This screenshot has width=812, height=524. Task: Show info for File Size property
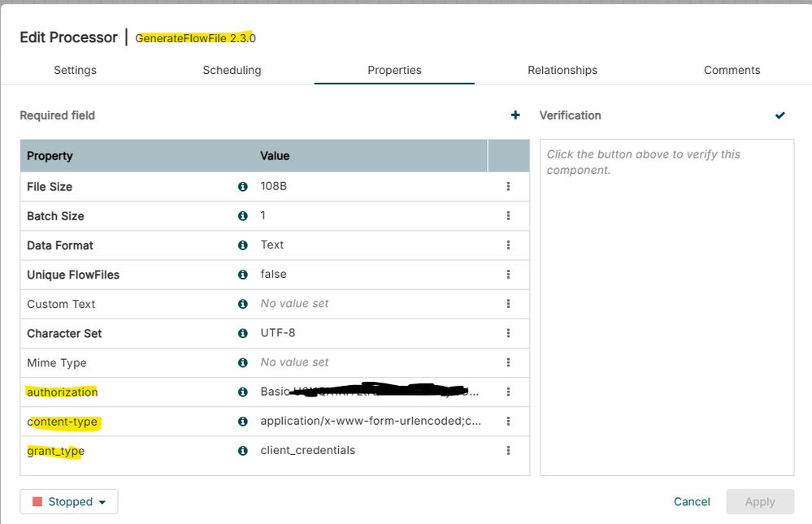pos(242,186)
